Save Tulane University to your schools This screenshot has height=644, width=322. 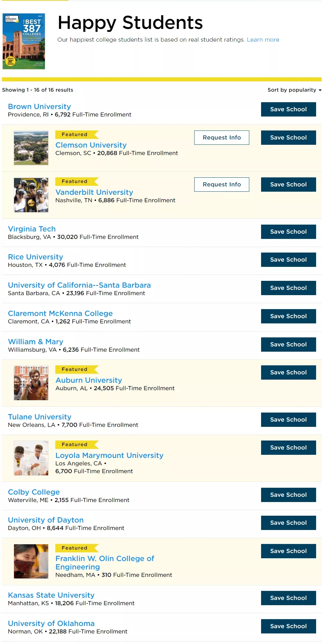click(288, 420)
